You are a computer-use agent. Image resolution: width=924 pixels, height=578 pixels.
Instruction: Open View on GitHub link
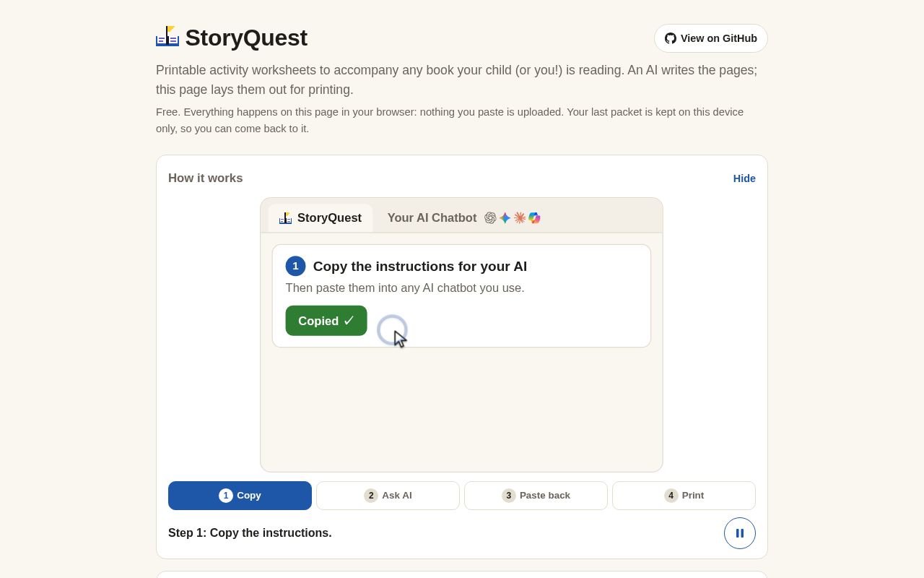[711, 38]
